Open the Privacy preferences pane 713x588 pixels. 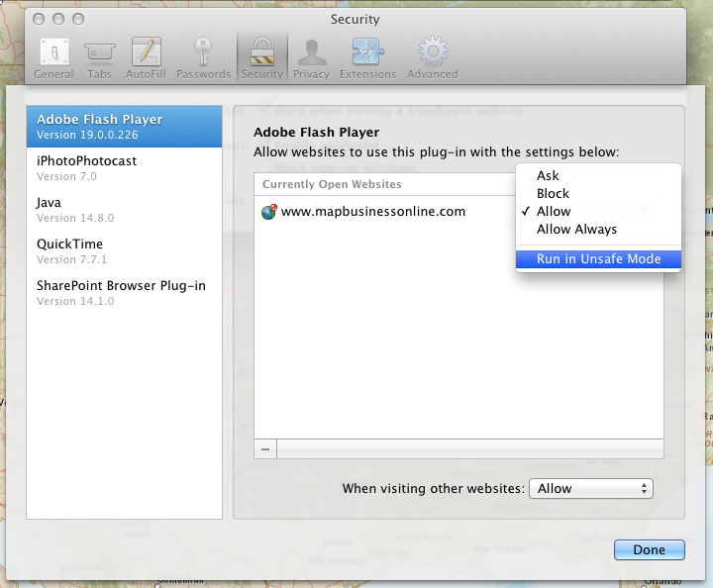click(x=311, y=59)
